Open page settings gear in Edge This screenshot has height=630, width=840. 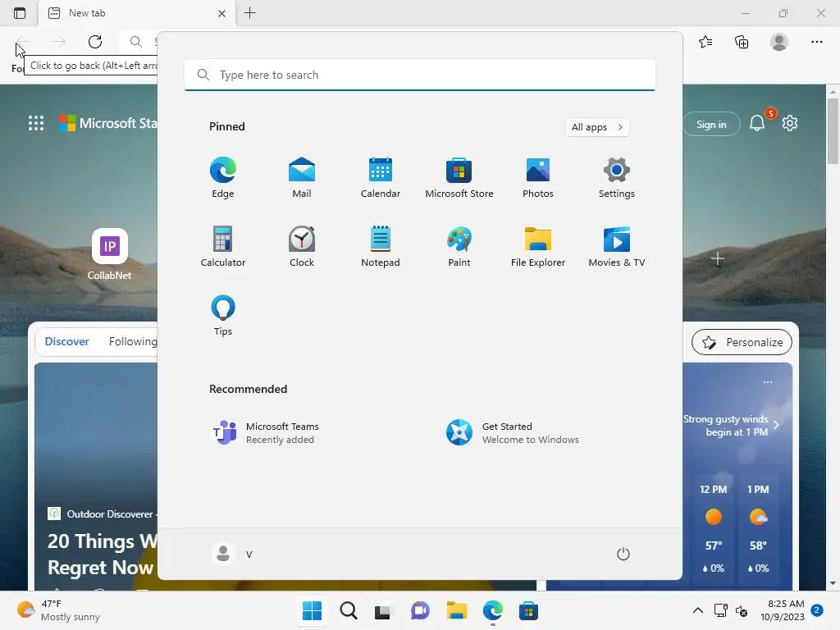pyautogui.click(x=790, y=123)
